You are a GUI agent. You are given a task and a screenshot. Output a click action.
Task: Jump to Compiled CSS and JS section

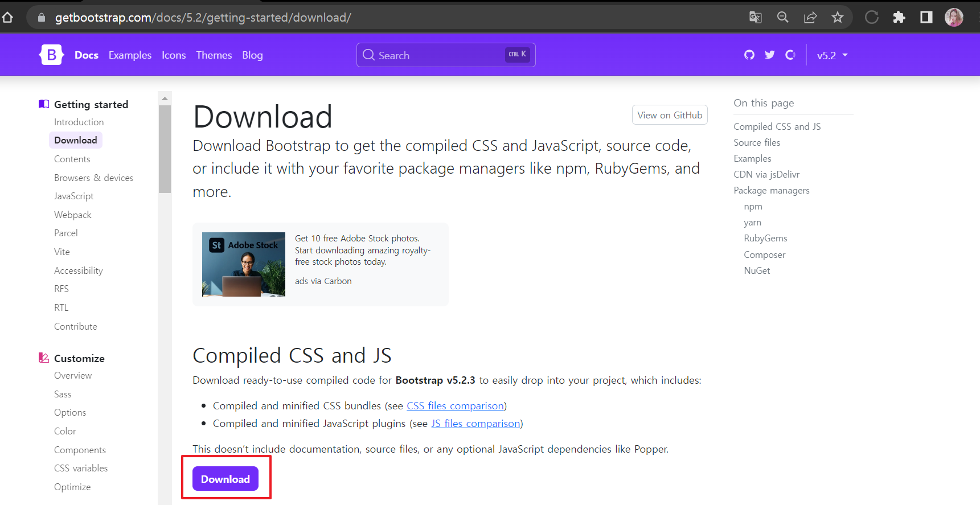pyautogui.click(x=777, y=126)
